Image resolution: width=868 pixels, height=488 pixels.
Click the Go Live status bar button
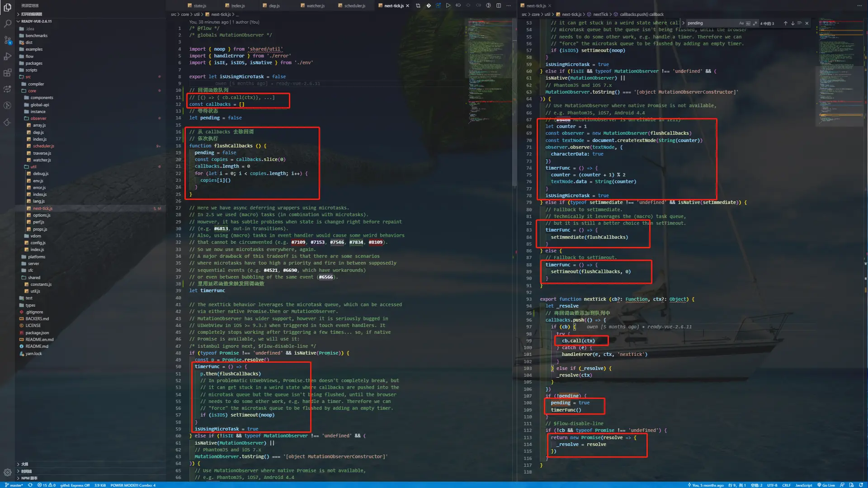pyautogui.click(x=826, y=485)
